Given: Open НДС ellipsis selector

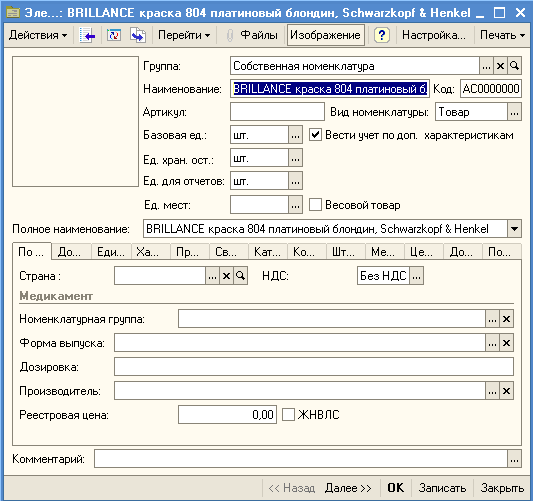Looking at the screenshot, I should (416, 276).
